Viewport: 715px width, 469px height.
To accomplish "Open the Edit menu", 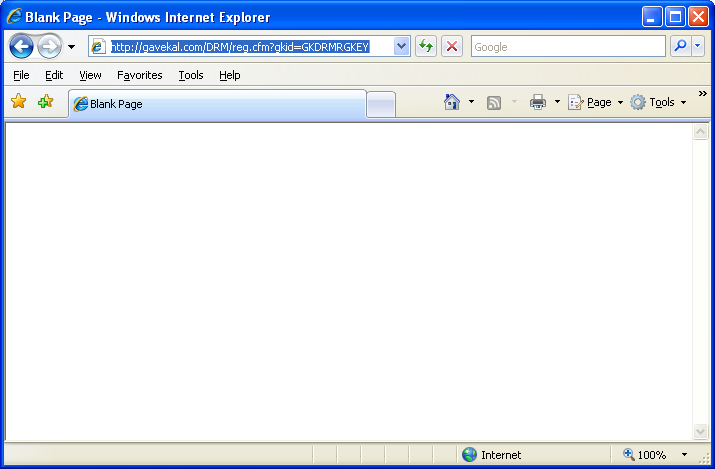I will click(x=54, y=75).
